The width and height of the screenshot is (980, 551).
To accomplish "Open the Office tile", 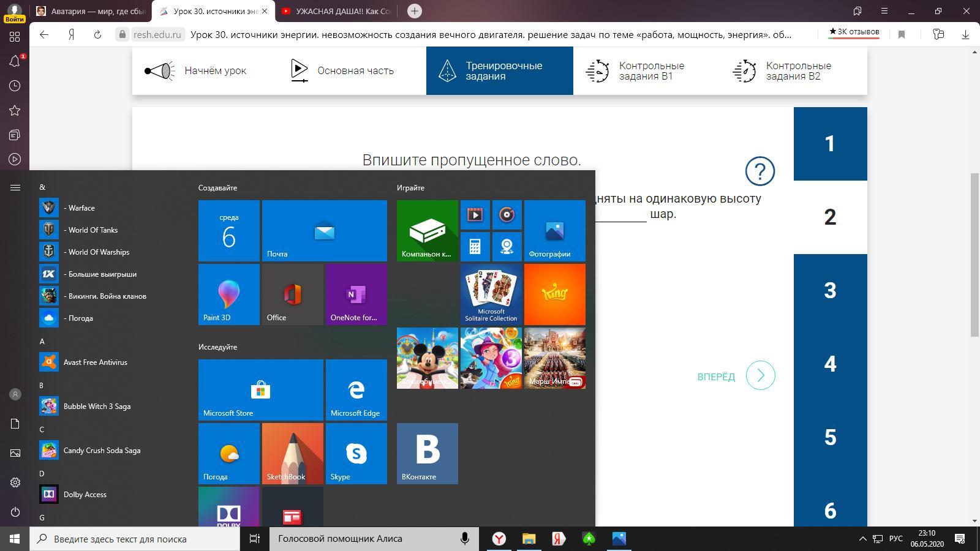I will 293,294.
